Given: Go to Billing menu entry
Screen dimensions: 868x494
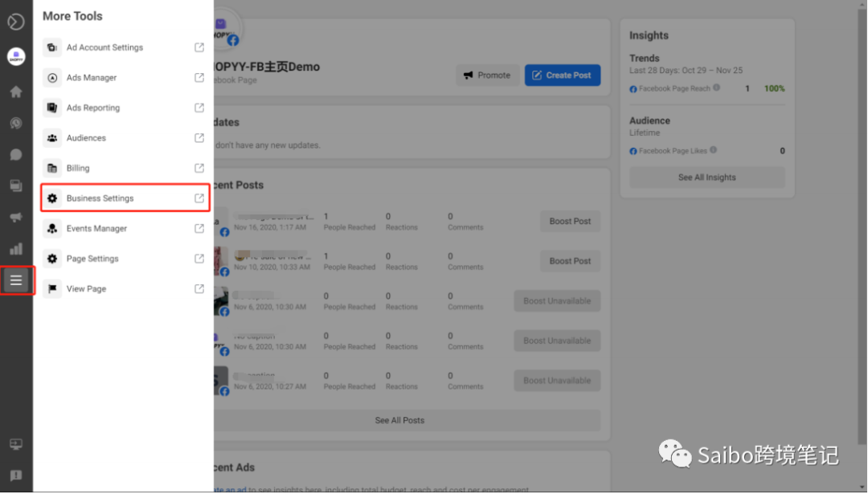Looking at the screenshot, I should (x=125, y=168).
